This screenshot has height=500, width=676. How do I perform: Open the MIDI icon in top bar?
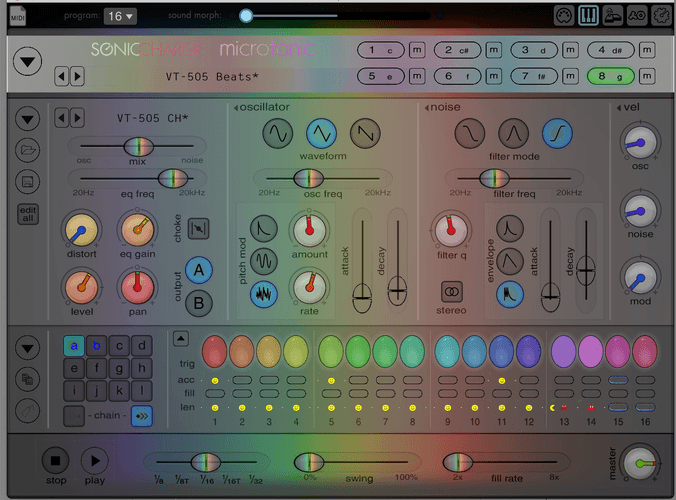[18, 16]
